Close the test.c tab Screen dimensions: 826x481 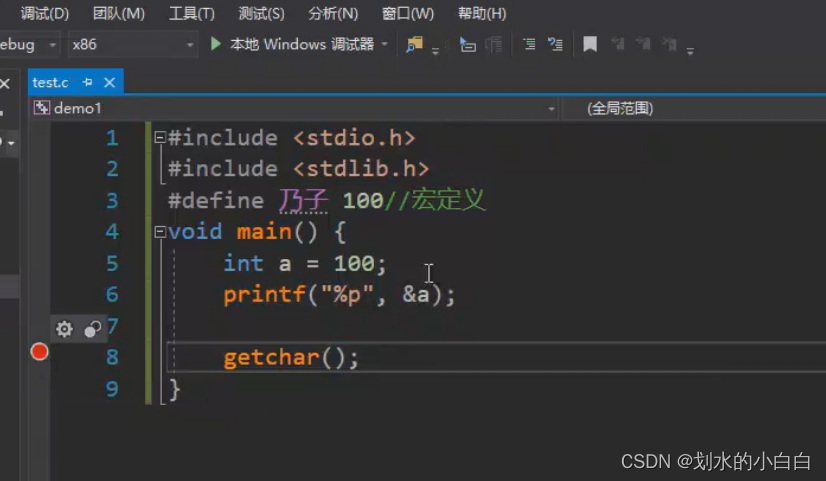click(x=110, y=82)
